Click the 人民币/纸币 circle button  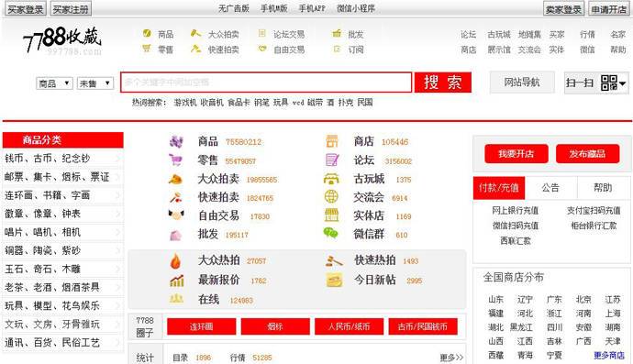[x=350, y=326]
